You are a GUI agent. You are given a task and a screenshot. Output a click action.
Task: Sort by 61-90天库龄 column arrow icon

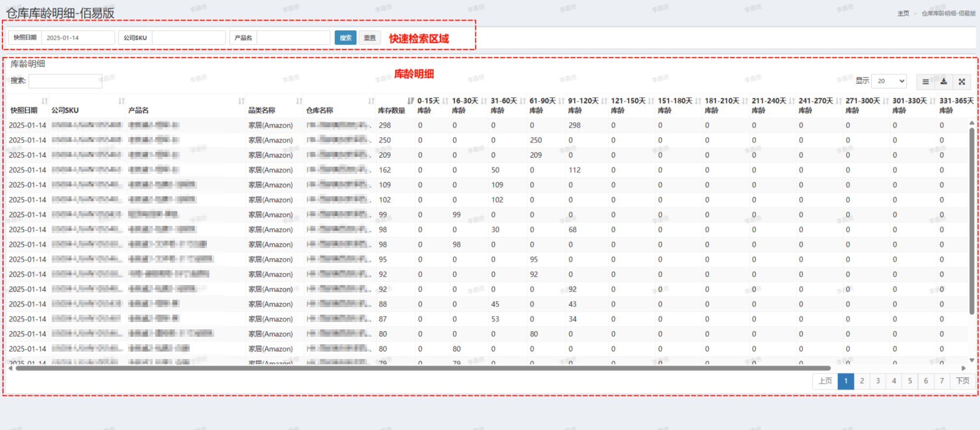pyautogui.click(x=561, y=101)
